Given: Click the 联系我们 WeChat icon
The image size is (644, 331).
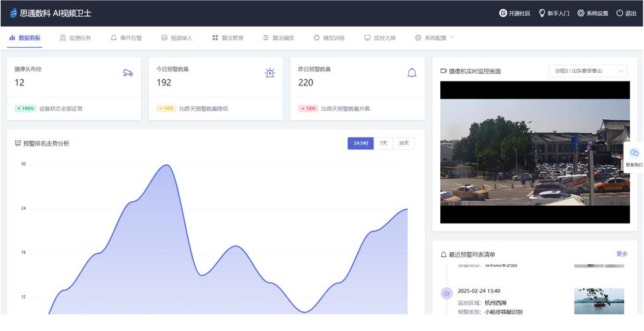Looking at the screenshot, I should (635, 153).
